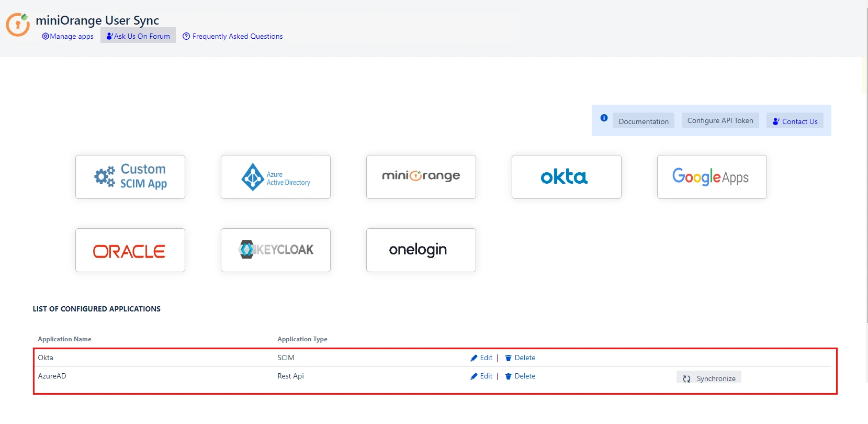Select the miniOrange provider tile
The width and height of the screenshot is (868, 424).
pyautogui.click(x=421, y=177)
